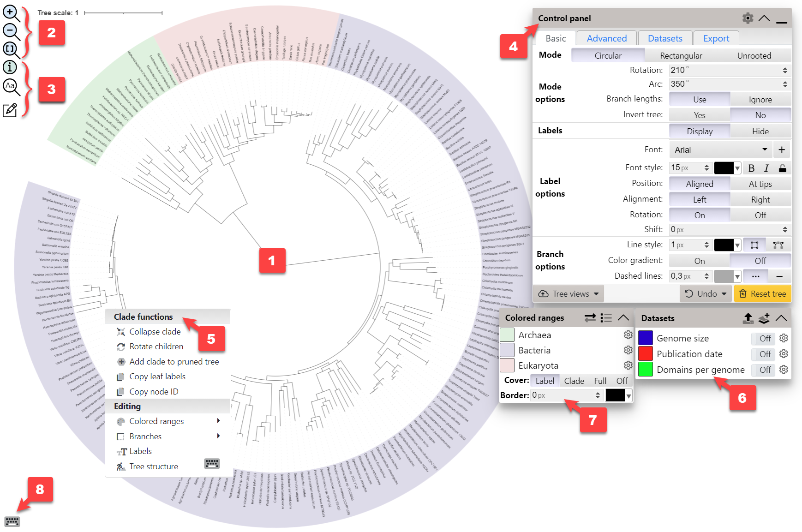Image resolution: width=802 pixels, height=532 pixels.
Task: Set range cover to Full
Action: pos(600,381)
